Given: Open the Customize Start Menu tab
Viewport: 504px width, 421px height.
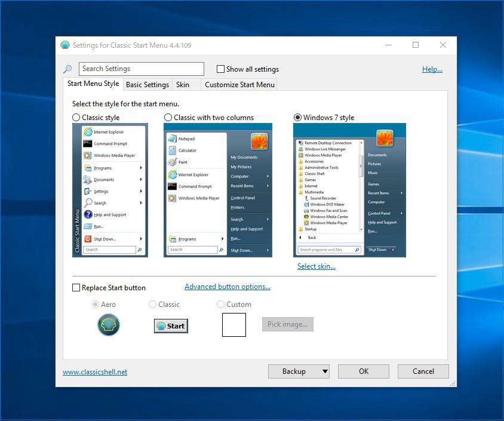Looking at the screenshot, I should [x=239, y=85].
